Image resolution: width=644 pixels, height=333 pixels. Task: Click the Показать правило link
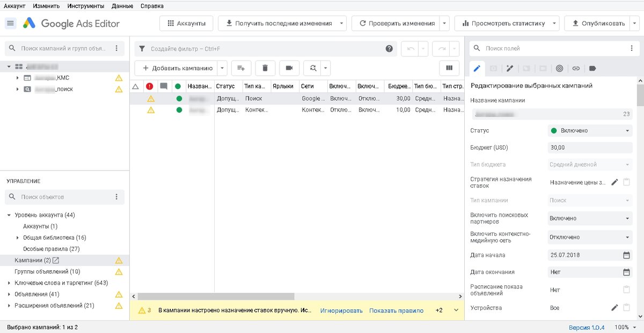[x=396, y=310]
